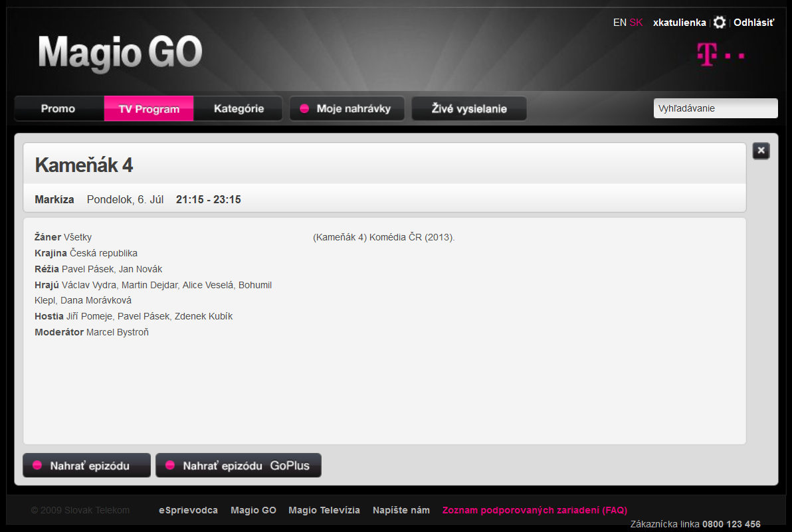Screen dimensions: 792x532
Task: Click pink record dot on Moje nahrávky
Action: [304, 108]
